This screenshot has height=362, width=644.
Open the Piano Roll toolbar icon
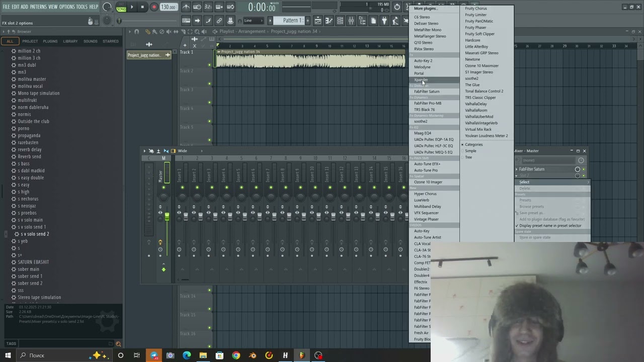pos(329,21)
